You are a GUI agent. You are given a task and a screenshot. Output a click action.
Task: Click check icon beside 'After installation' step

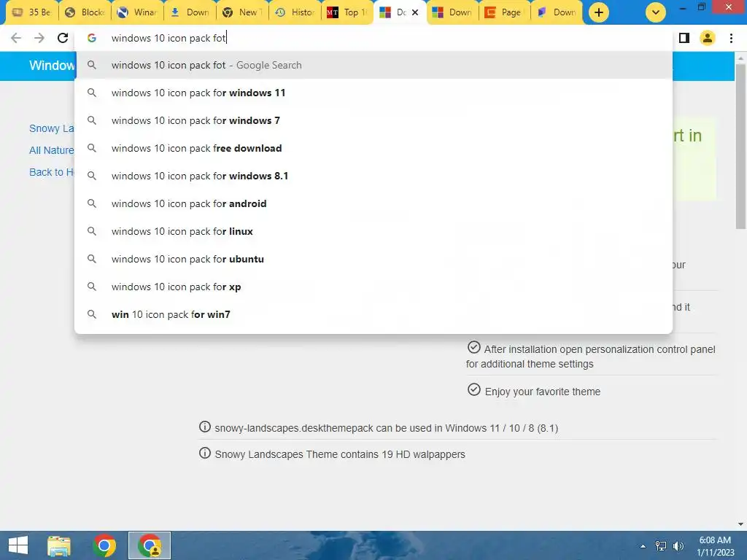coord(474,347)
